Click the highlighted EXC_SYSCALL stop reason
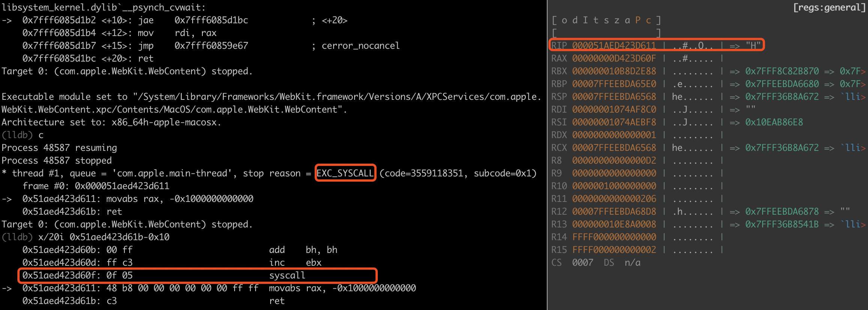 pyautogui.click(x=345, y=173)
